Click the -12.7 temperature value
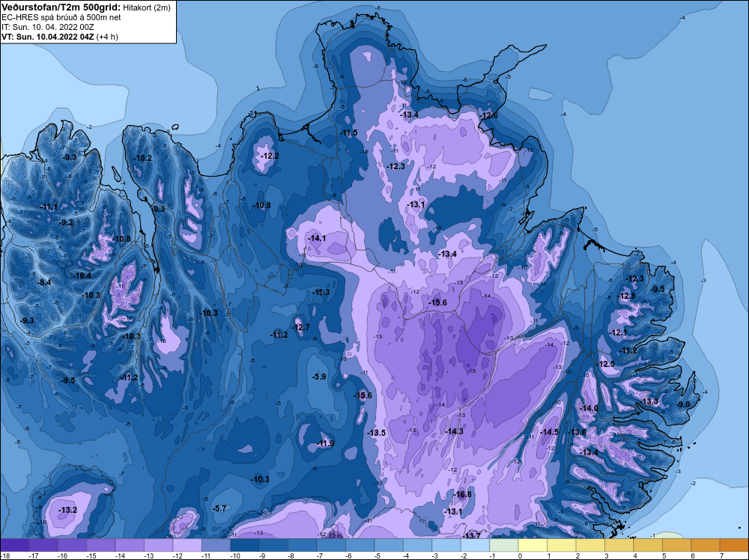Viewport: 749px width, 560px height. [300, 327]
